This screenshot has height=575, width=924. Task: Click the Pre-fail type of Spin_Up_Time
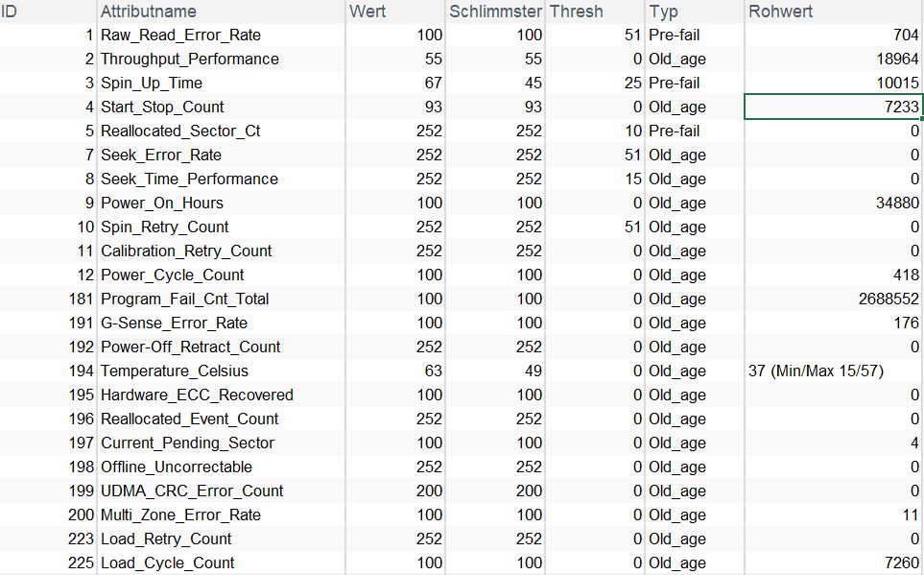pyautogui.click(x=675, y=84)
